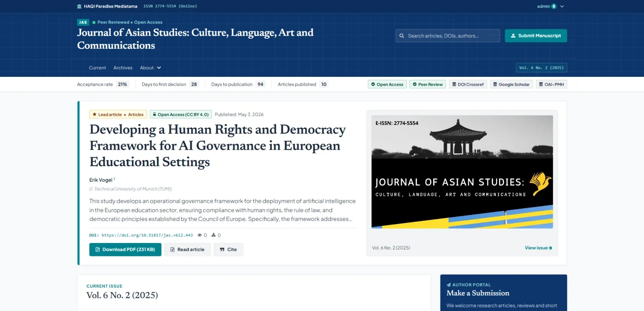Click the yellow bird logo on journal cover
Screen dimensions: 644x311
(x=541, y=183)
